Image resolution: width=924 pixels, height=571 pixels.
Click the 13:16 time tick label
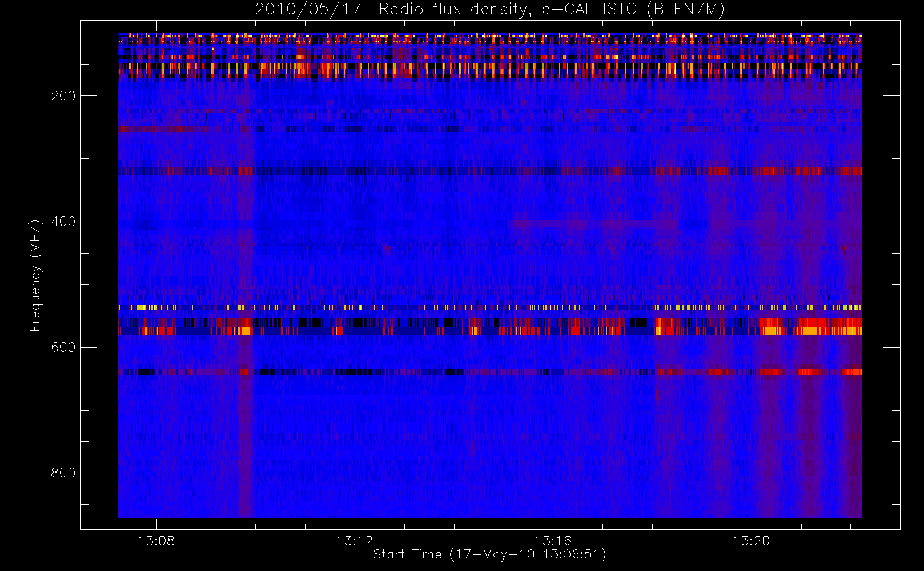(553, 540)
